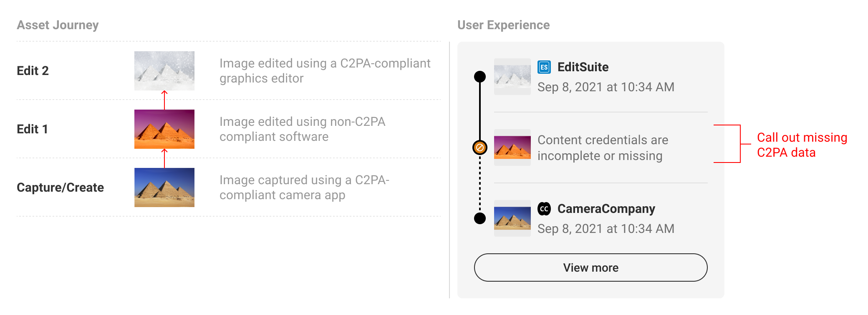Viewport: 868px width, 315px height.
Task: Click the missing-credentials purple pyramids thumbnail
Action: tap(512, 147)
